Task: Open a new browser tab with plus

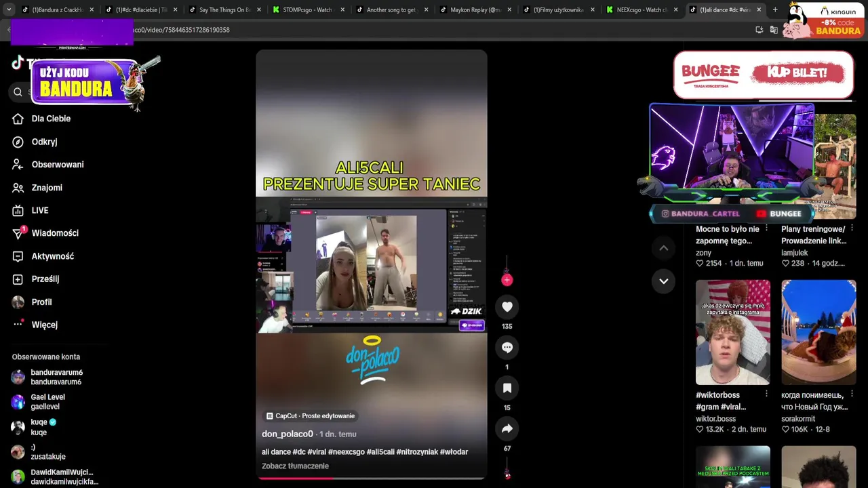Action: 775,9
